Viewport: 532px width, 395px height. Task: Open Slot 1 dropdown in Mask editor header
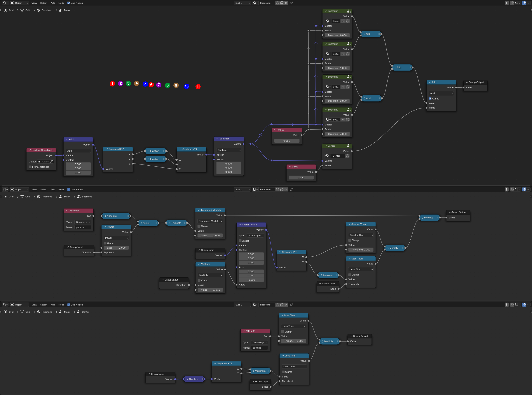pyautogui.click(x=242, y=3)
